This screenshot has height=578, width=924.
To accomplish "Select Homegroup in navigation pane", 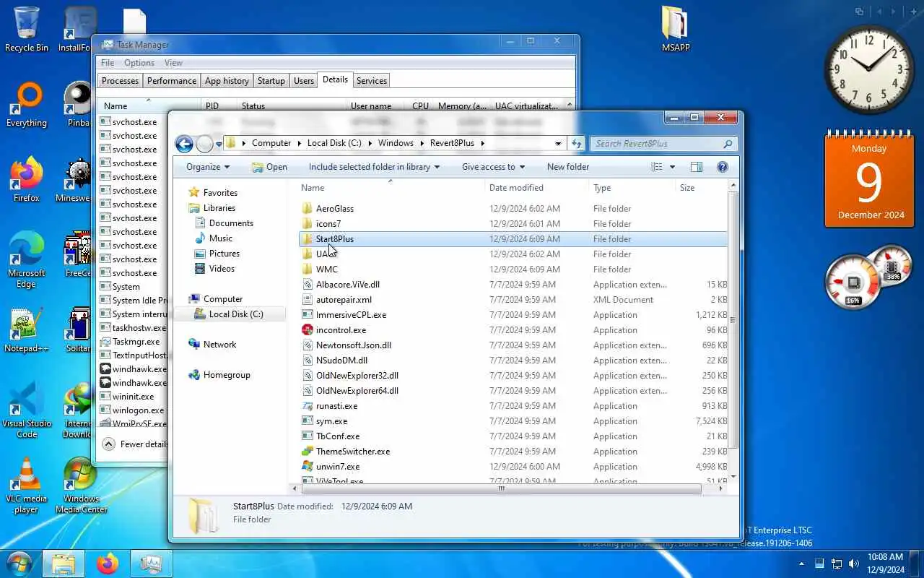I will [x=227, y=375].
